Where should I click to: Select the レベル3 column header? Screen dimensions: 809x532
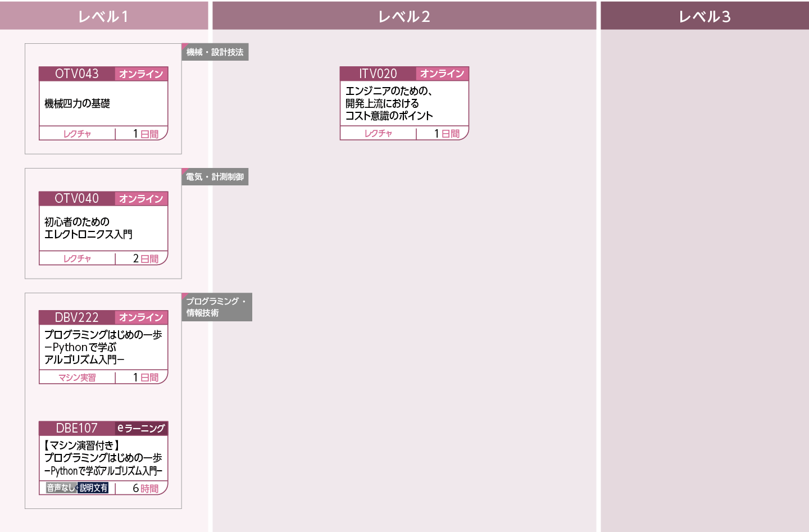click(x=705, y=16)
